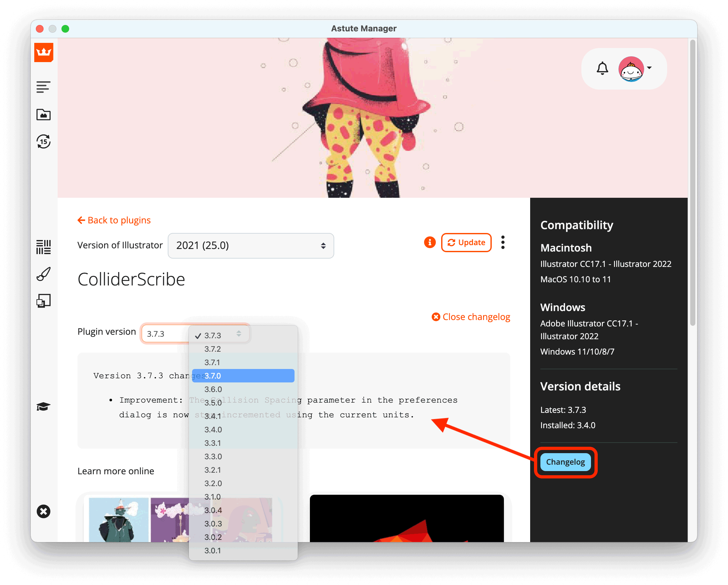Open the grid pattern sidebar icon
Viewport: 728px width, 585px height.
[43, 247]
